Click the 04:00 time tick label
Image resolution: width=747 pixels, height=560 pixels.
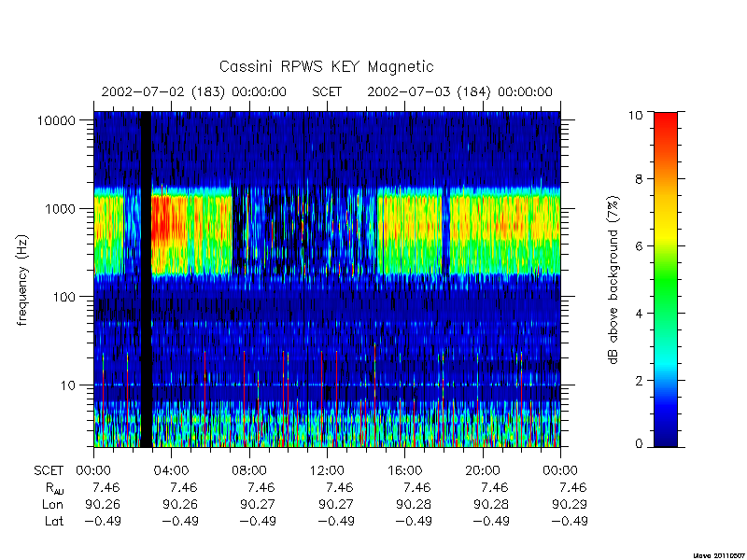(171, 471)
